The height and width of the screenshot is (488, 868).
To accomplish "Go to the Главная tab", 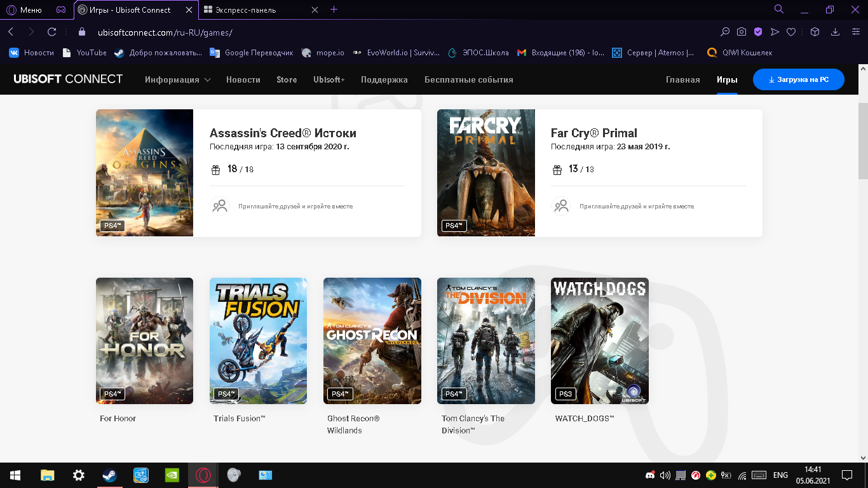I will coord(683,79).
